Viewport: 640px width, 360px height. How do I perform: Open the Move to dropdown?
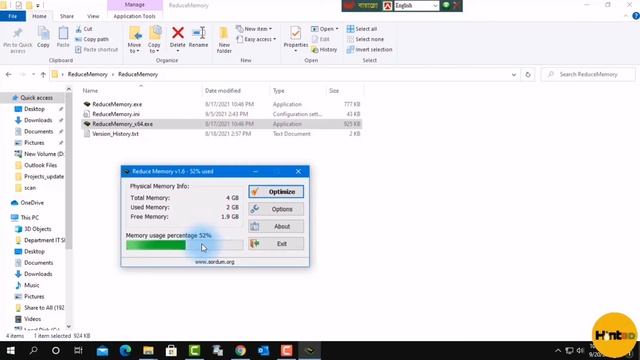click(x=134, y=40)
